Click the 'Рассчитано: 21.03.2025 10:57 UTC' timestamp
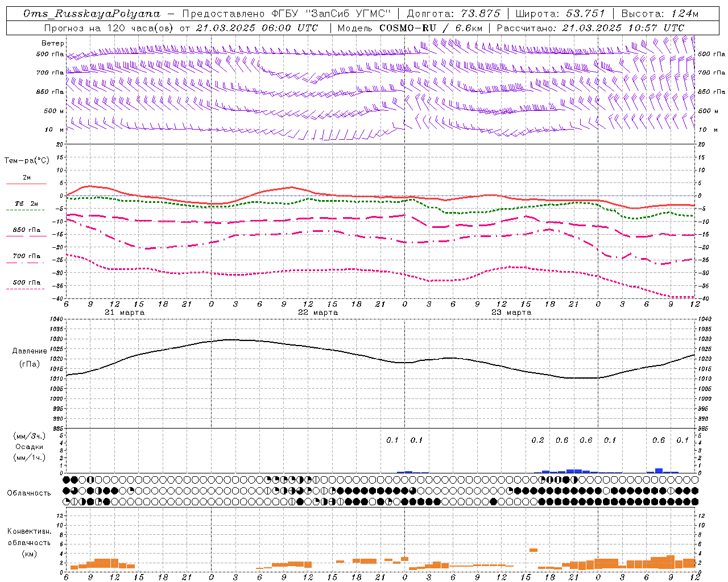Viewport: 728px width, 582px height. click(x=590, y=28)
